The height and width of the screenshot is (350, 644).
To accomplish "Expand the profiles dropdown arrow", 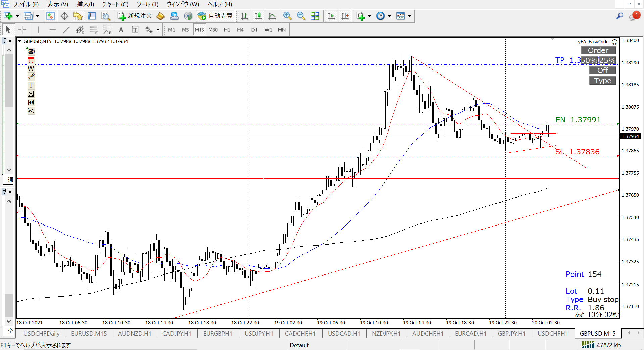I will [x=38, y=16].
